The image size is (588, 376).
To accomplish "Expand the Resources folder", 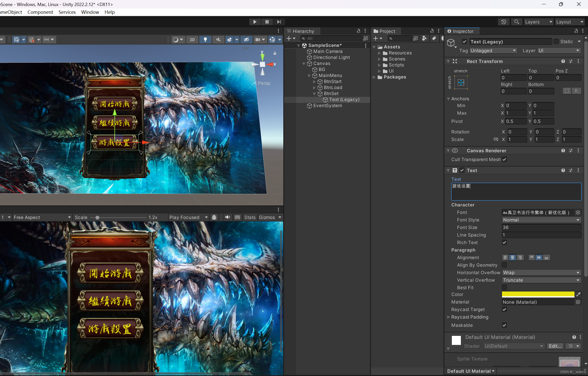I will pos(379,53).
